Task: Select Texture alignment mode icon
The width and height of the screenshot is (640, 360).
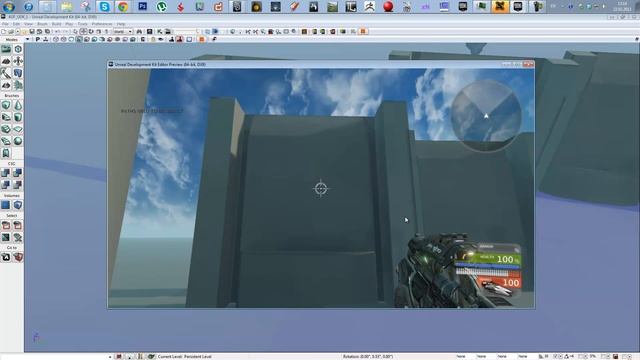Action: [18, 61]
